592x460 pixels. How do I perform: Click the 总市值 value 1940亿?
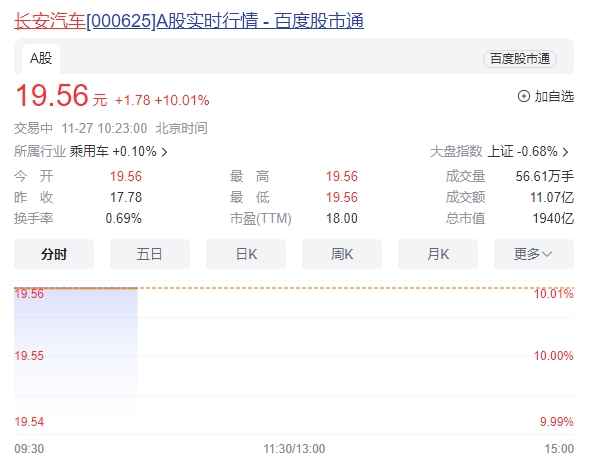(x=553, y=218)
